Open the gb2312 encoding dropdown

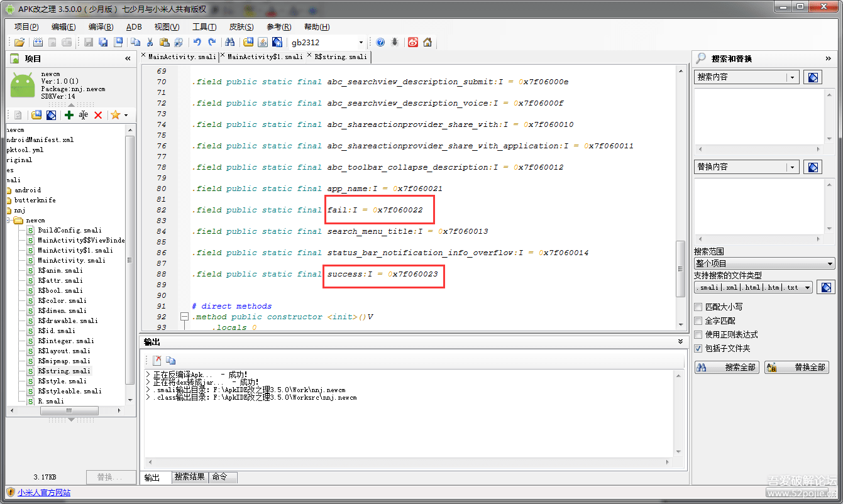click(x=361, y=42)
